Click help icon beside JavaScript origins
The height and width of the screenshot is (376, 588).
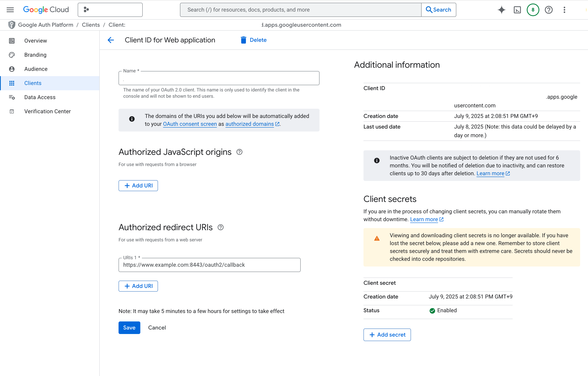pos(239,152)
